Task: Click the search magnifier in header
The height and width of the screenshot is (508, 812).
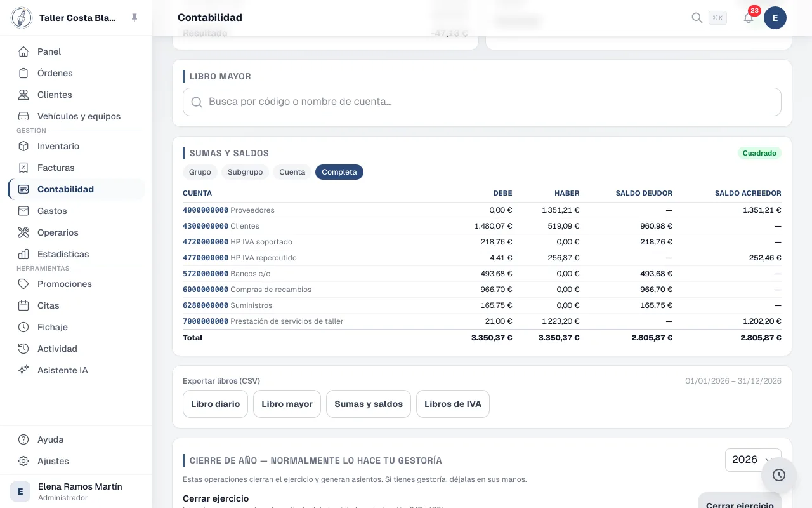Action: [x=697, y=18]
